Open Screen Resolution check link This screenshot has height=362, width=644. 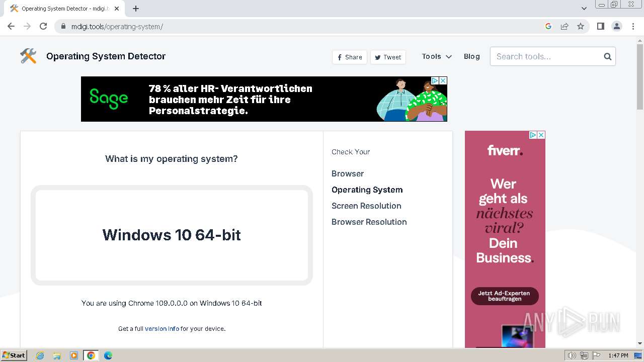pyautogui.click(x=366, y=206)
